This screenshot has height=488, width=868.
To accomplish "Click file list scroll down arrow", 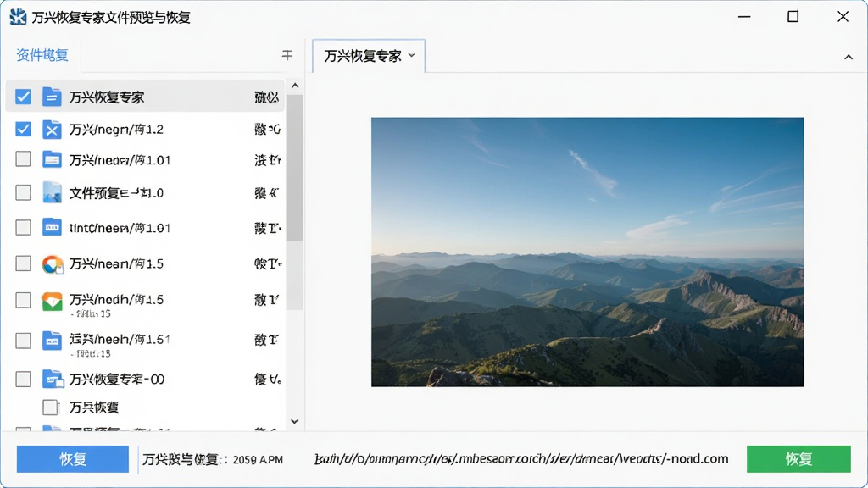I will pos(295,422).
